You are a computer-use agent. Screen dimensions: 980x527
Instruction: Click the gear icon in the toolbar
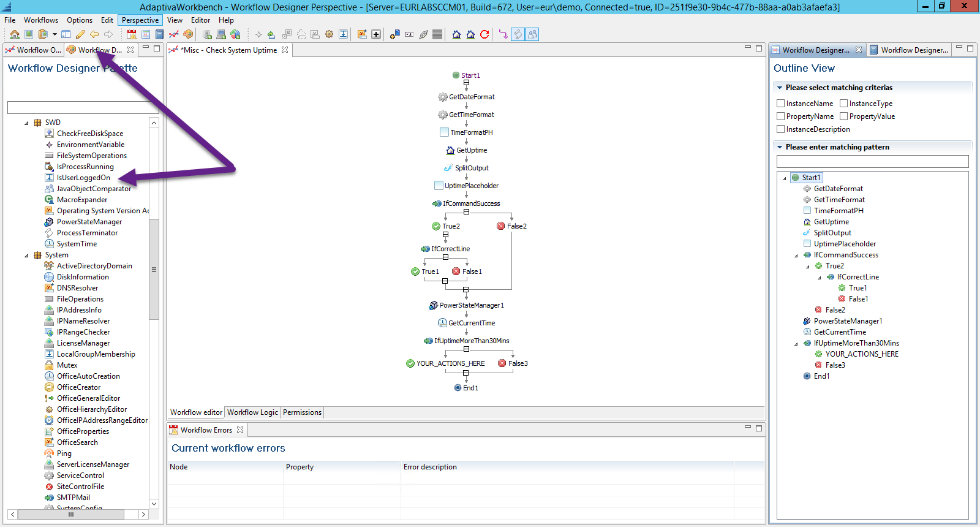[x=329, y=34]
